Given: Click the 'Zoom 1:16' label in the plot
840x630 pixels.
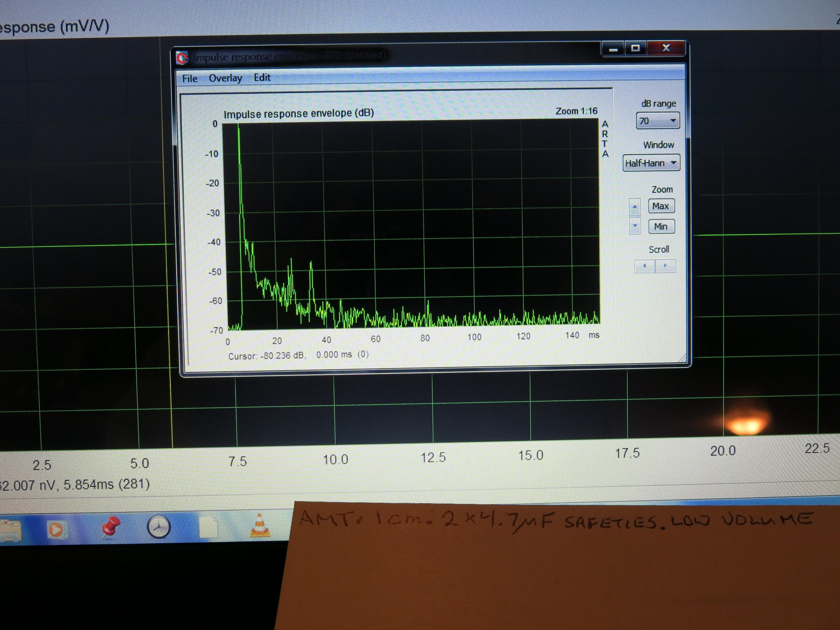Looking at the screenshot, I should point(576,111).
